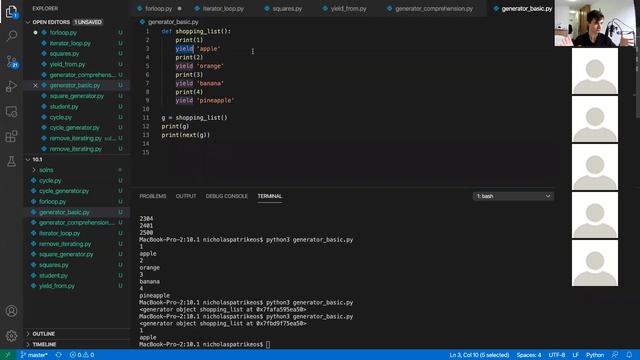
Task: Open student.py in Open Editors
Action: click(x=64, y=107)
